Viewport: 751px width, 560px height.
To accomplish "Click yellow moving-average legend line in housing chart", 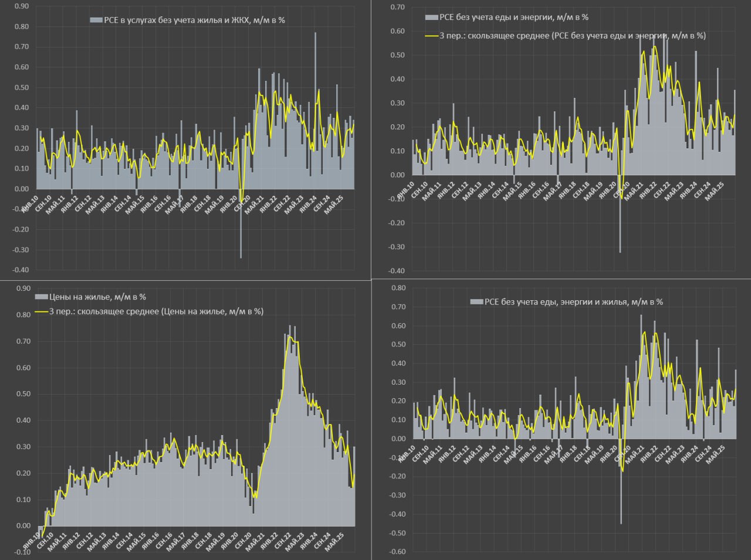I will coord(42,311).
